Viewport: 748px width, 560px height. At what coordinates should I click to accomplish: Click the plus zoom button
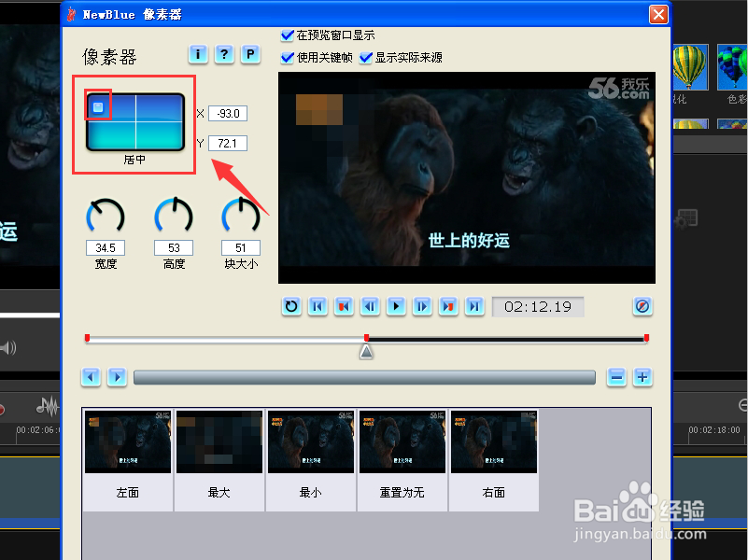[642, 377]
